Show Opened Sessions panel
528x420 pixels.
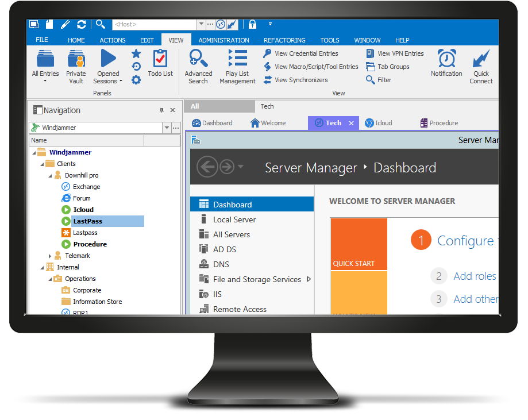pos(108,66)
